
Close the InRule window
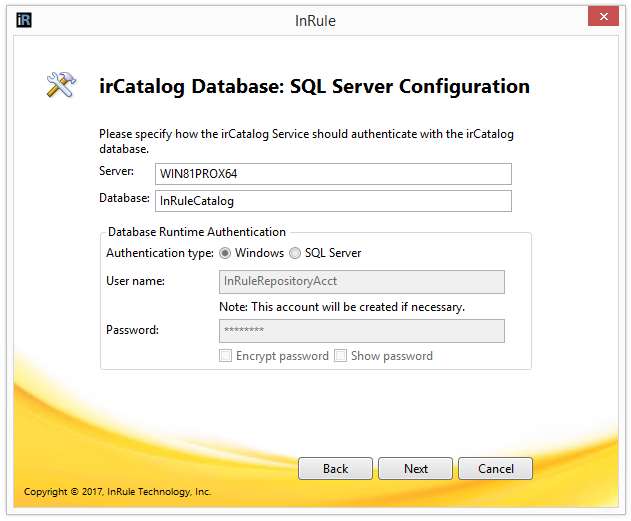pos(603,16)
